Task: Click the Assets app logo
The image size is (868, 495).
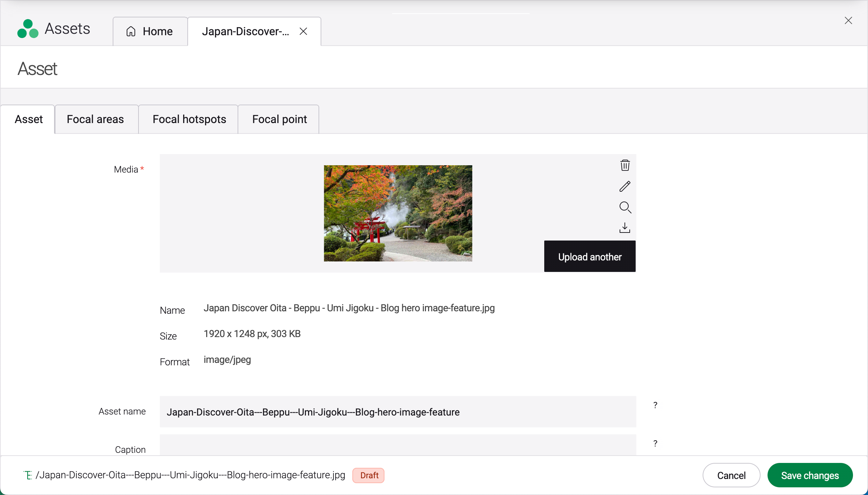Action: pos(28,29)
